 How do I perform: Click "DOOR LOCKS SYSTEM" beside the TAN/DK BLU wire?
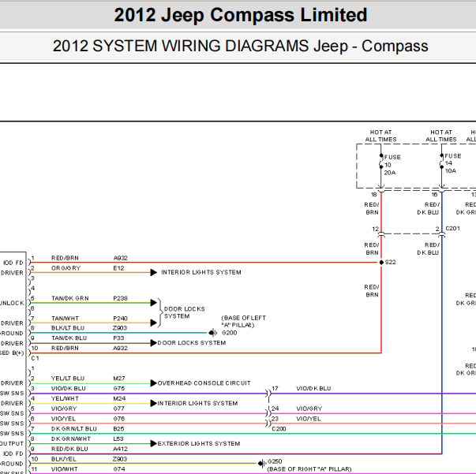pos(192,343)
